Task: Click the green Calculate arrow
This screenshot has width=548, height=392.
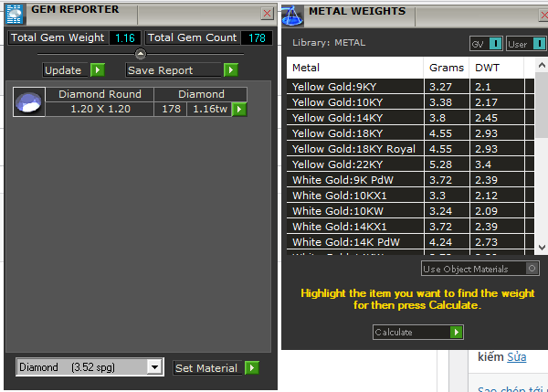Action: pos(456,333)
